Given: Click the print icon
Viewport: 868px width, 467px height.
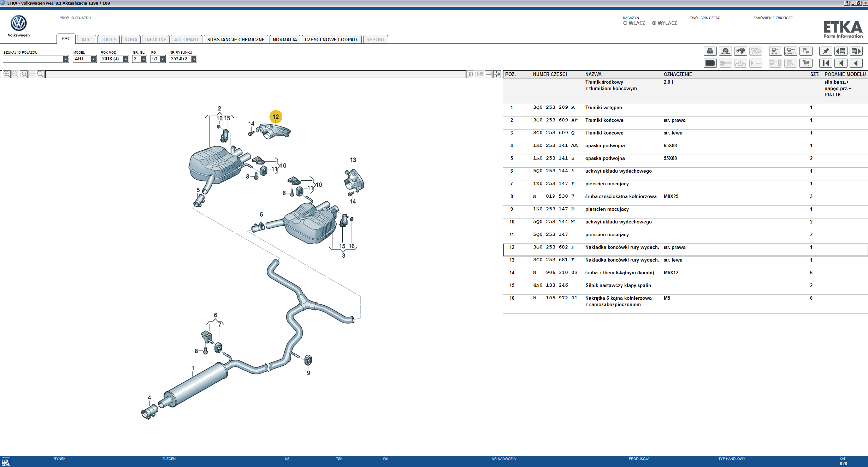Looking at the screenshot, I should pyautogui.click(x=710, y=52).
